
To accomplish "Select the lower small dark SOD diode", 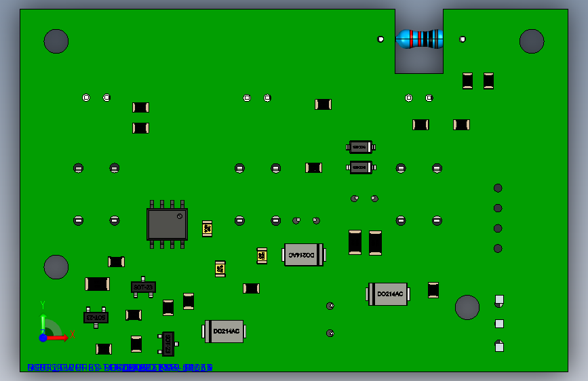I will [x=361, y=167].
